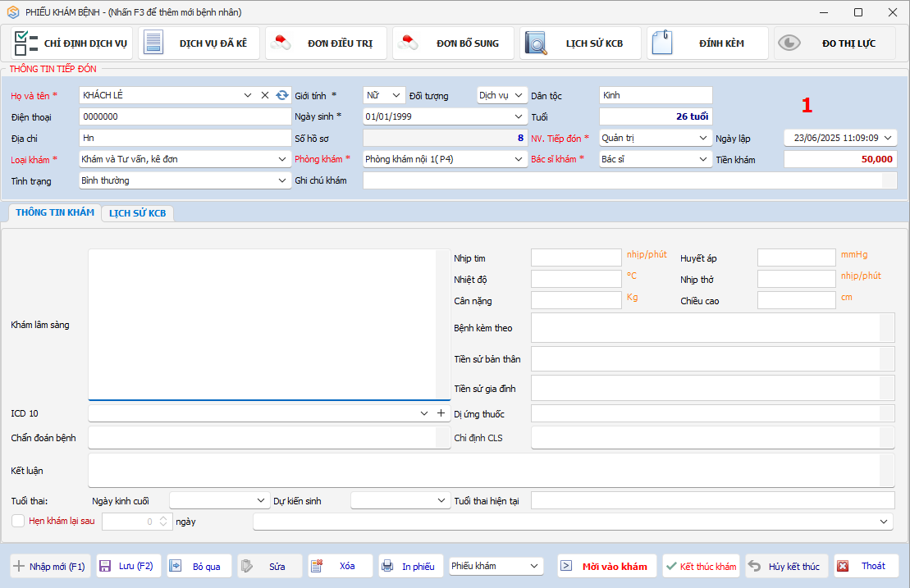Click the Hủy kết thúc button label
Image resolution: width=910 pixels, height=588 pixels.
[x=794, y=567]
